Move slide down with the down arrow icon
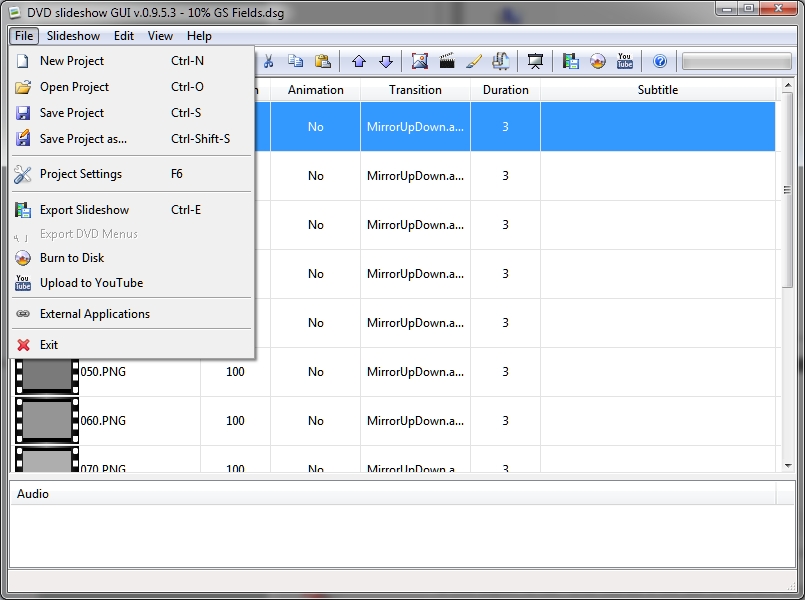The width and height of the screenshot is (805, 600). pyautogui.click(x=386, y=62)
